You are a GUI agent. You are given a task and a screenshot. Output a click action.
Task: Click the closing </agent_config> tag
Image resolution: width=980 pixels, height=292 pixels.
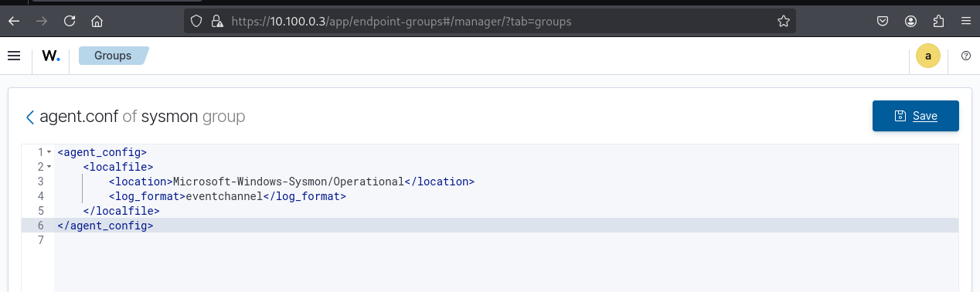point(105,225)
